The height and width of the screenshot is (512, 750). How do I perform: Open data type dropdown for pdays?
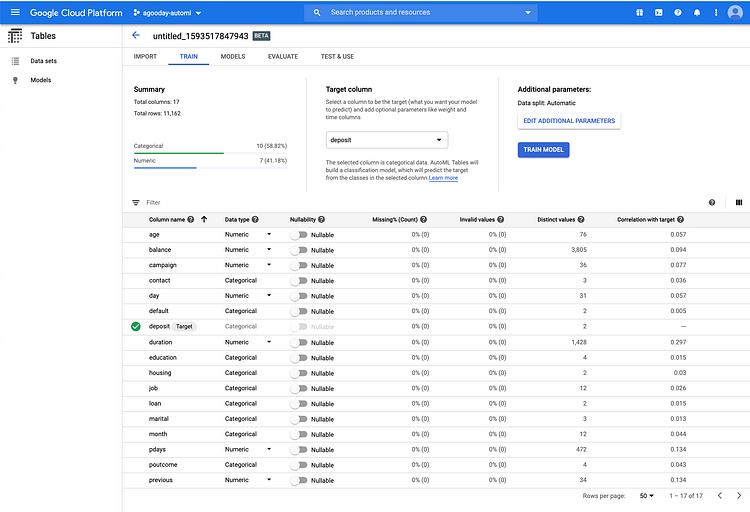(269, 449)
